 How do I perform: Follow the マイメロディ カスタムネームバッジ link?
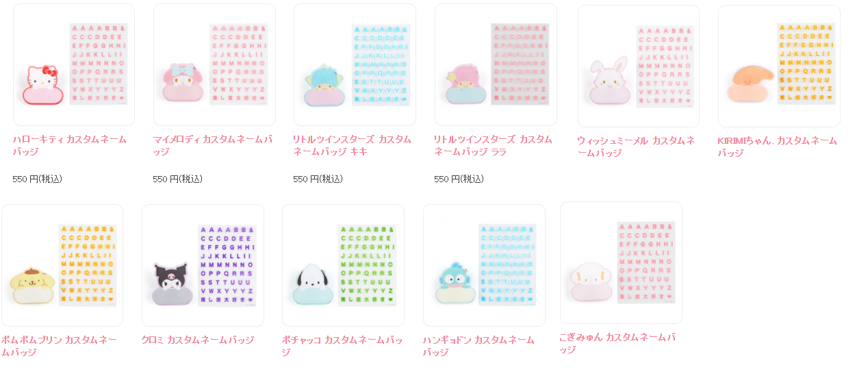212,145
